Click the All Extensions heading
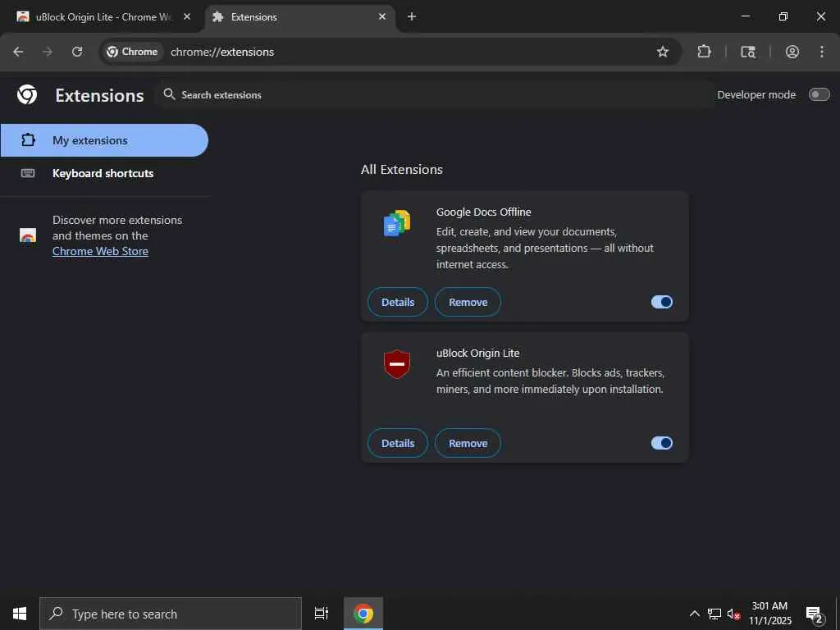840x630 pixels. 402,169
